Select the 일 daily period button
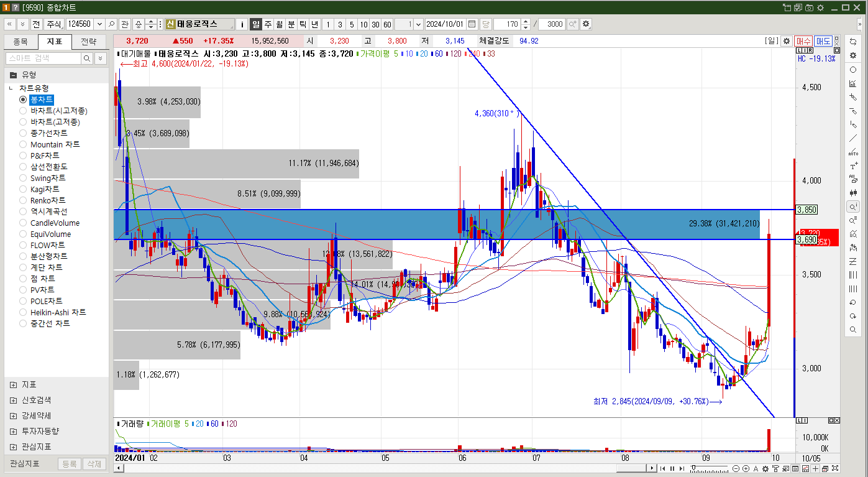This screenshot has width=868, height=477. pyautogui.click(x=255, y=24)
